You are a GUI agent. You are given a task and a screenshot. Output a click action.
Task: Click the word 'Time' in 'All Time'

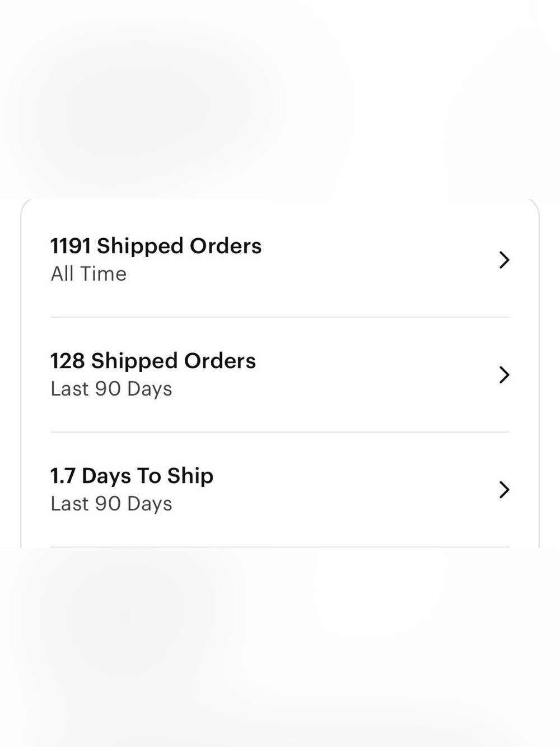pyautogui.click(x=104, y=274)
